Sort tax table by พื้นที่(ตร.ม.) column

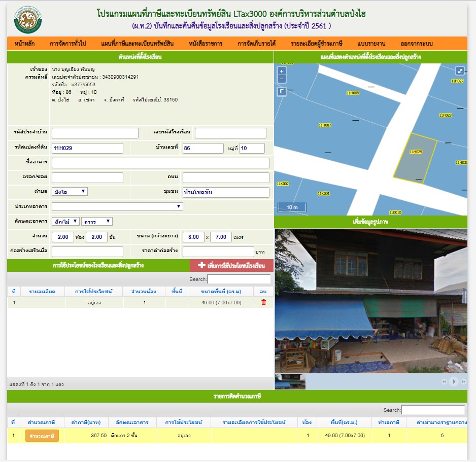(344, 422)
